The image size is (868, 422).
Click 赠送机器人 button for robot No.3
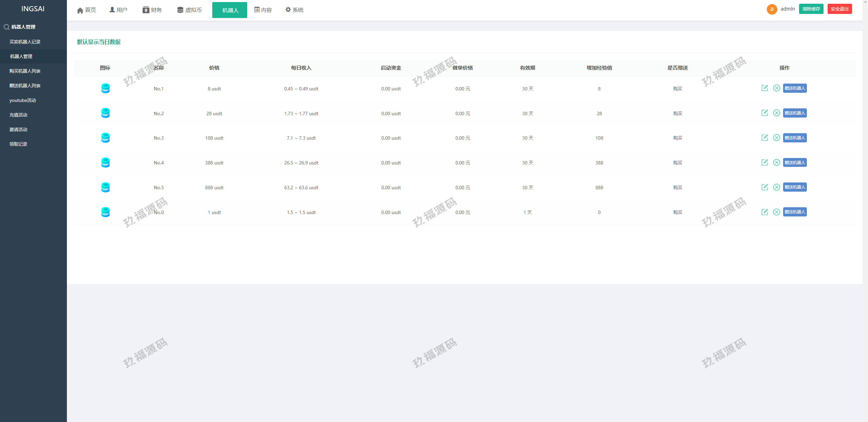tap(795, 138)
